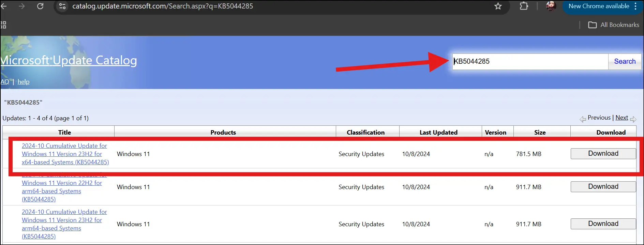Sort by the Version column header
Screen dimensions: 644x245
495,133
